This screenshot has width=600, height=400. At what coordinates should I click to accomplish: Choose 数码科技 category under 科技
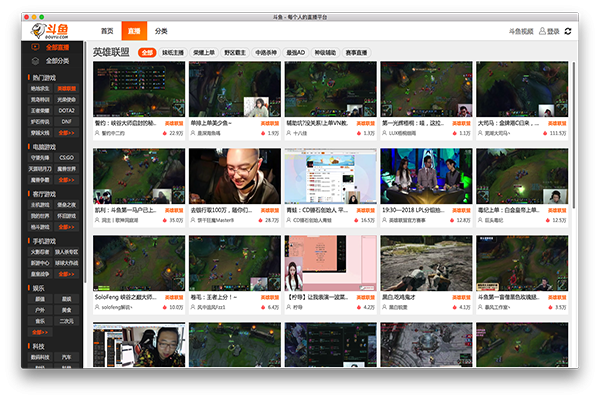[x=40, y=357]
